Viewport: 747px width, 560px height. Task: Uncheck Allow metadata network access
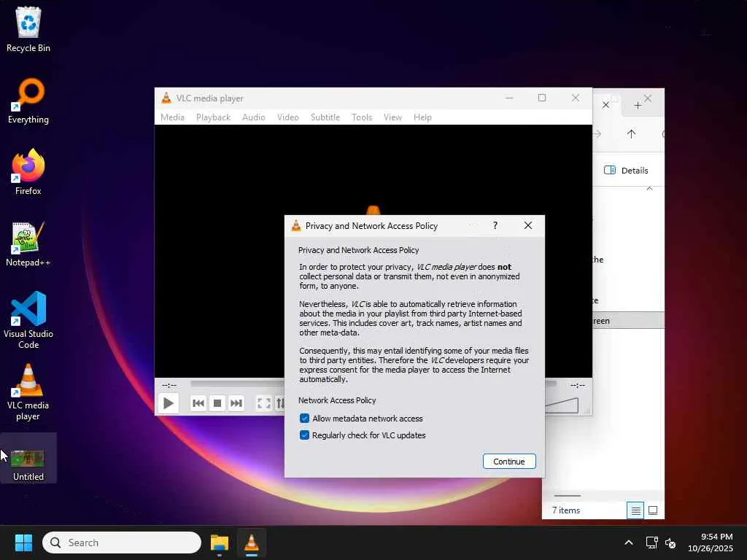[304, 418]
